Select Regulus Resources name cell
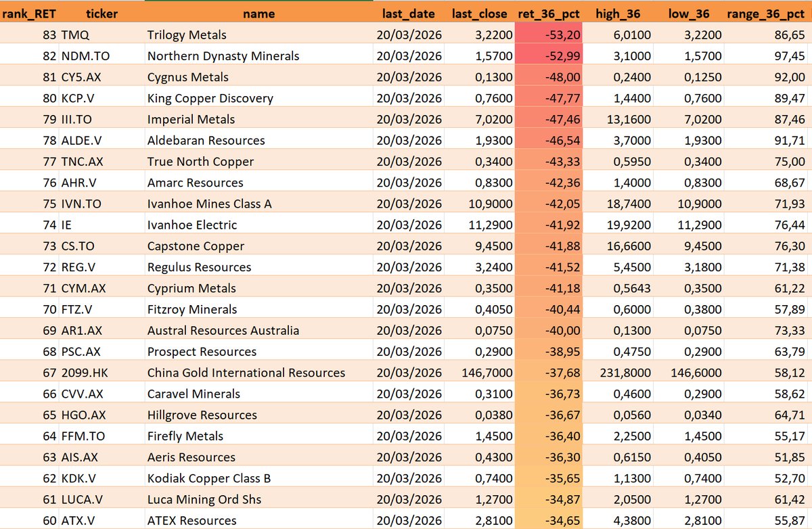Screen dimensions: 812x529 258,267
